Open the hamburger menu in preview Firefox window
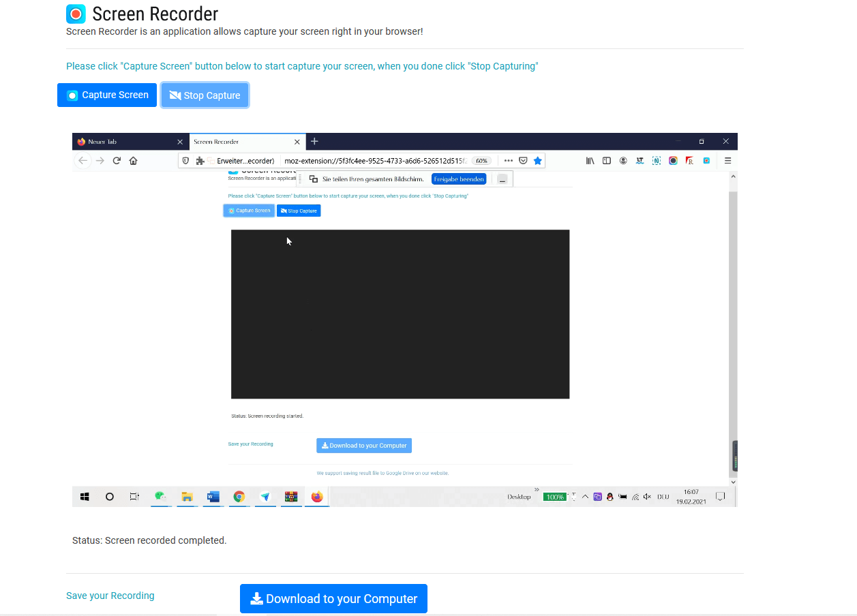The height and width of the screenshot is (616, 857). coord(727,161)
